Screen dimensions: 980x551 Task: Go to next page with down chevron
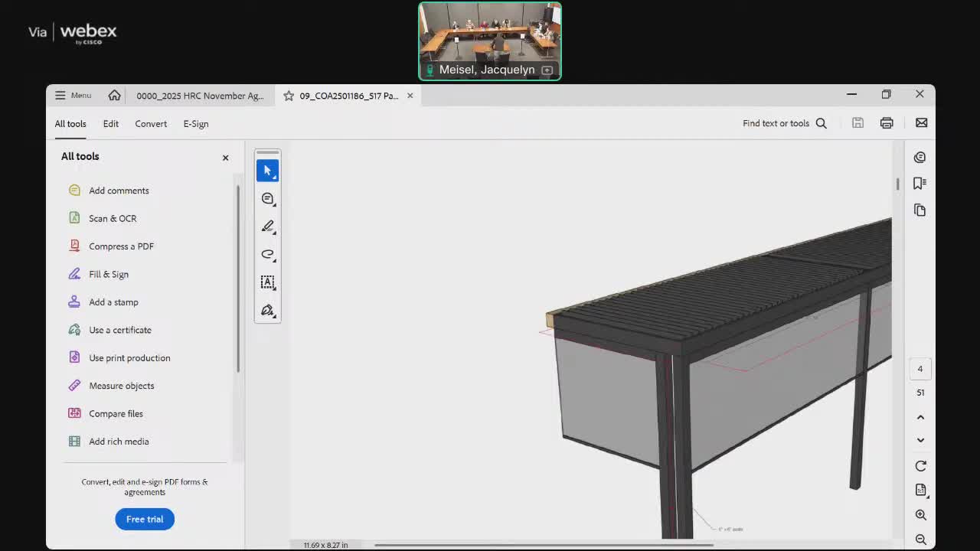(920, 440)
